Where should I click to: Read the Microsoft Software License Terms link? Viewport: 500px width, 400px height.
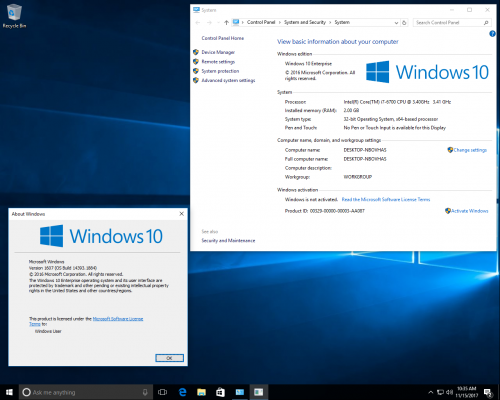(386, 199)
